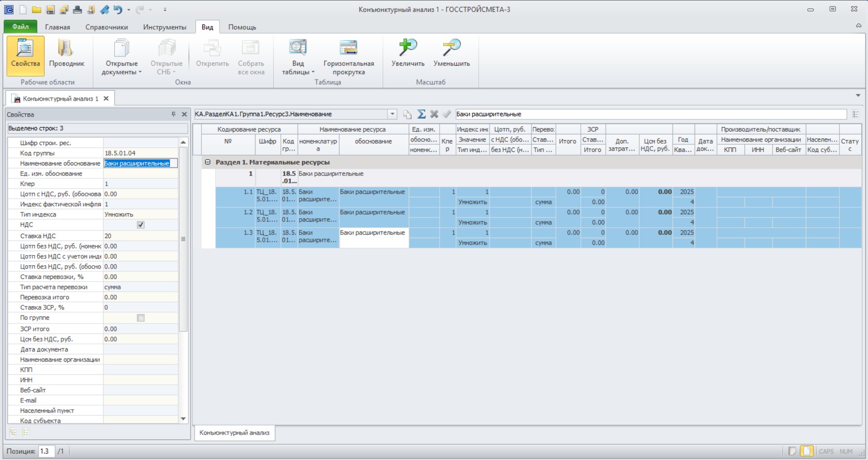Click the Свойства workspace icon
868x460 pixels.
pyautogui.click(x=25, y=55)
